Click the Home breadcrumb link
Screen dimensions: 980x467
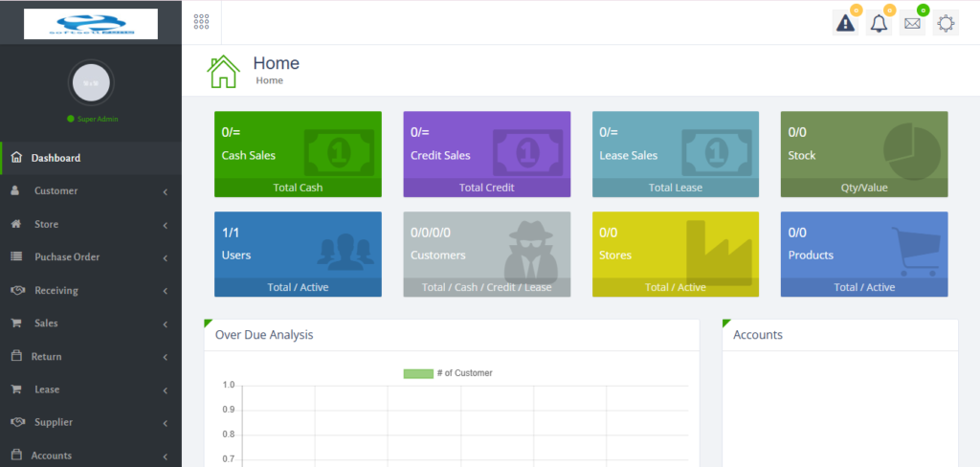269,81
